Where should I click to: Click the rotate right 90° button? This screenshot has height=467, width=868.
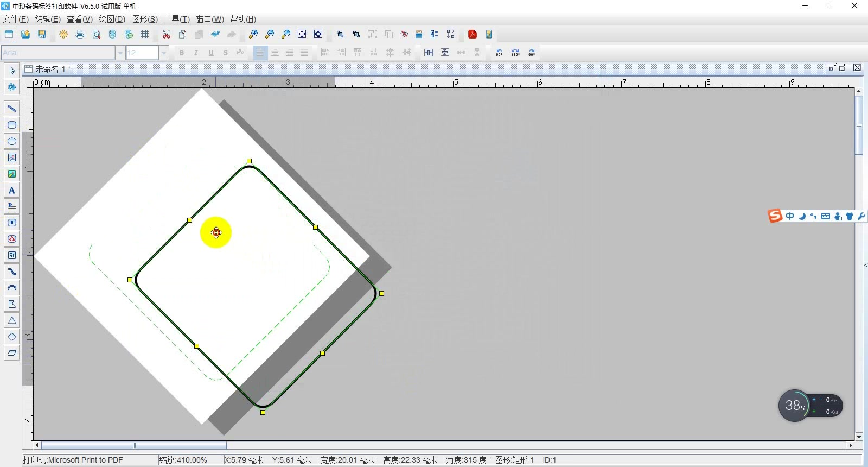click(x=532, y=53)
